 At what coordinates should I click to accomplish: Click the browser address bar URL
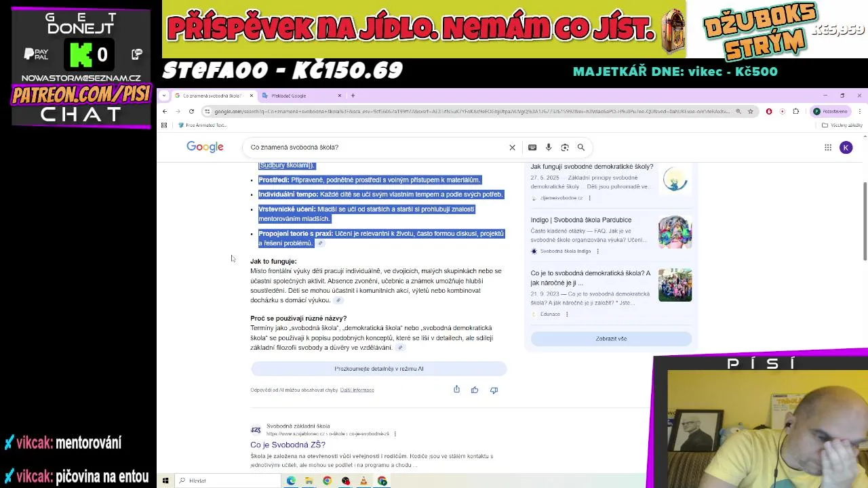pos(471,111)
